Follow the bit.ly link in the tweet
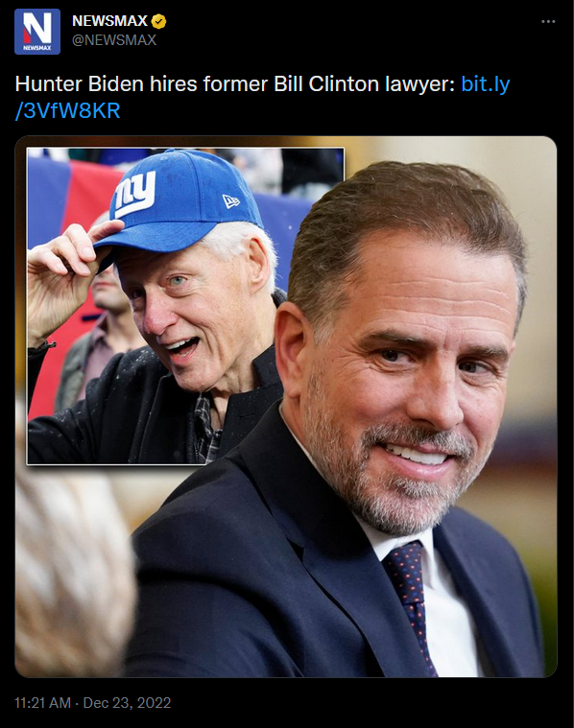This screenshot has width=574, height=728. coord(486,84)
